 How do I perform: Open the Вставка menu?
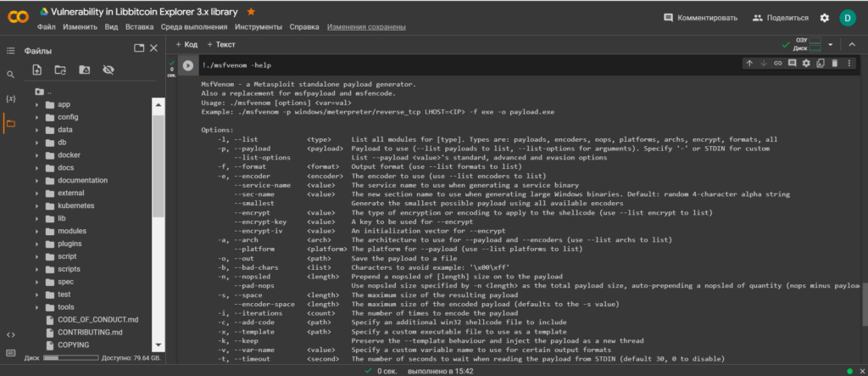tap(140, 26)
